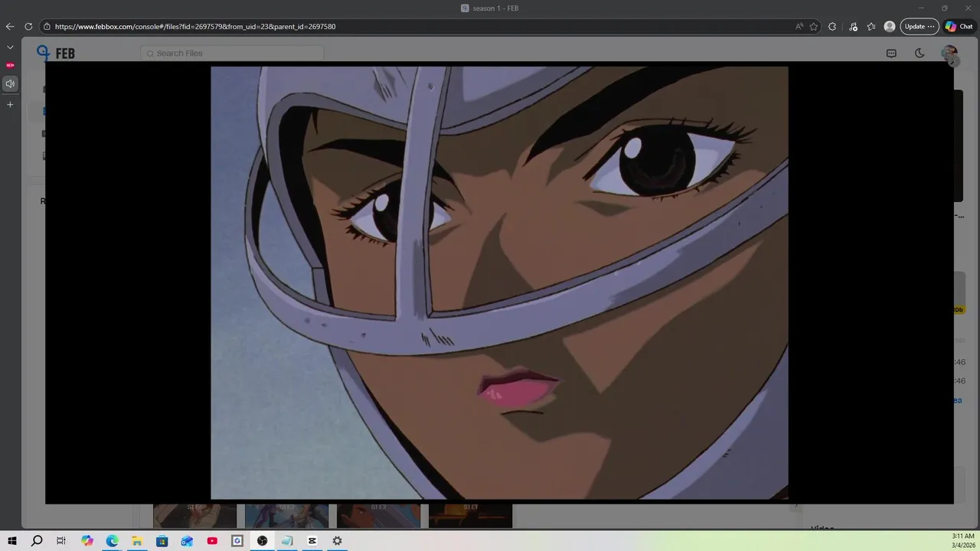Open the Outlook mail app on taskbar
The width and height of the screenshot is (980, 551).
click(x=187, y=540)
